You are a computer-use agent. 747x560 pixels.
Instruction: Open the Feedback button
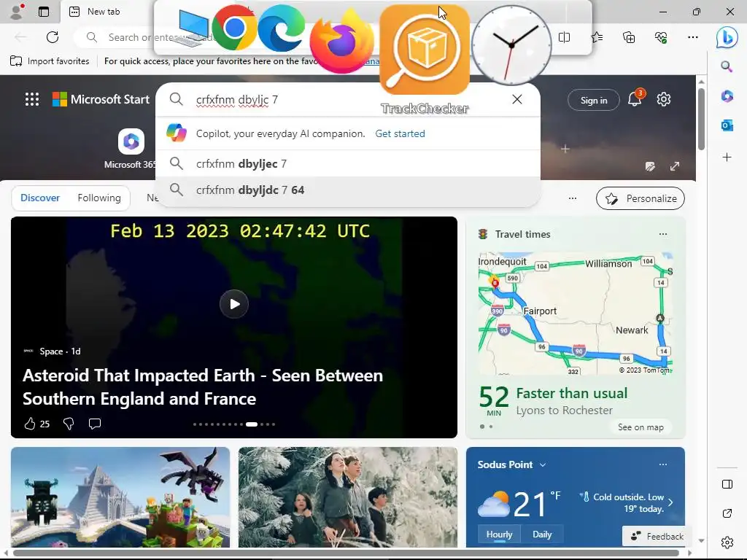(x=657, y=536)
